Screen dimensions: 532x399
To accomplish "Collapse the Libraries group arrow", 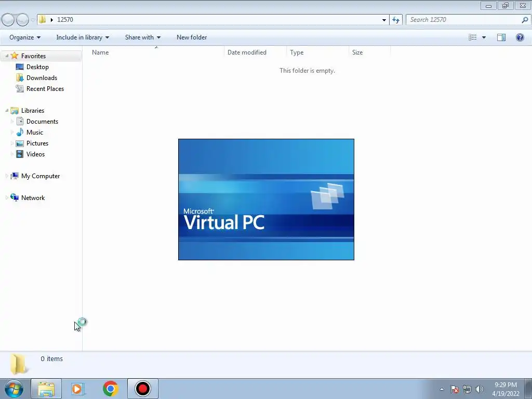I will pyautogui.click(x=7, y=110).
